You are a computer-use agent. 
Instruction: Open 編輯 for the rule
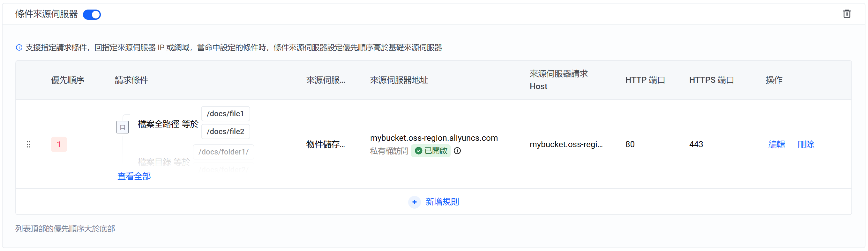pos(776,144)
